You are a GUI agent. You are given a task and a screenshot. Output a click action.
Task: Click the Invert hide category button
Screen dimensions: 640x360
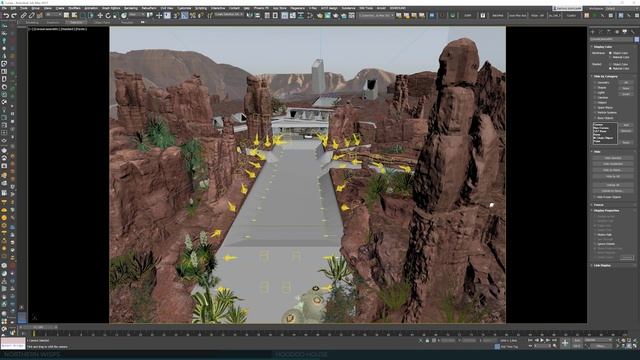626,94
